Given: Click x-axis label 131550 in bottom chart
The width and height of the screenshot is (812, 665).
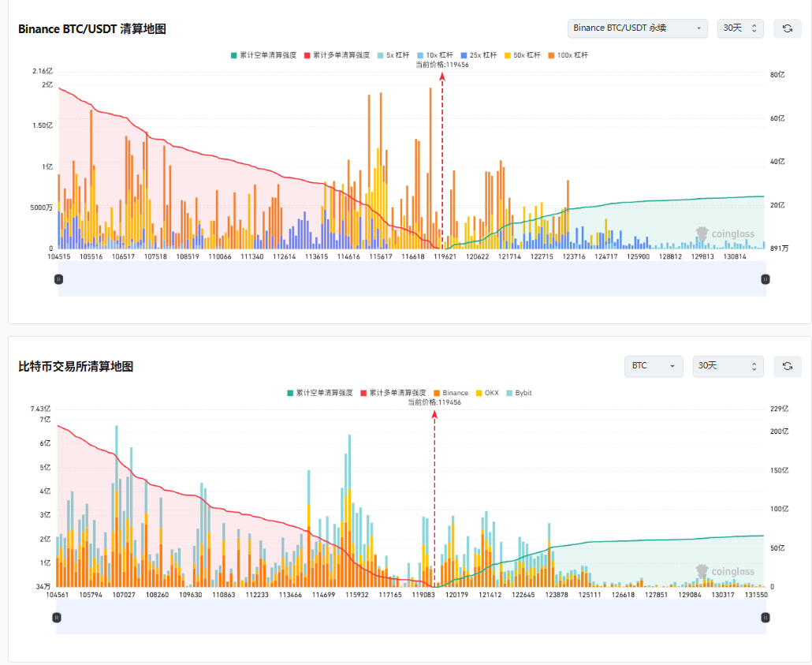Looking at the screenshot, I should coord(756,595).
